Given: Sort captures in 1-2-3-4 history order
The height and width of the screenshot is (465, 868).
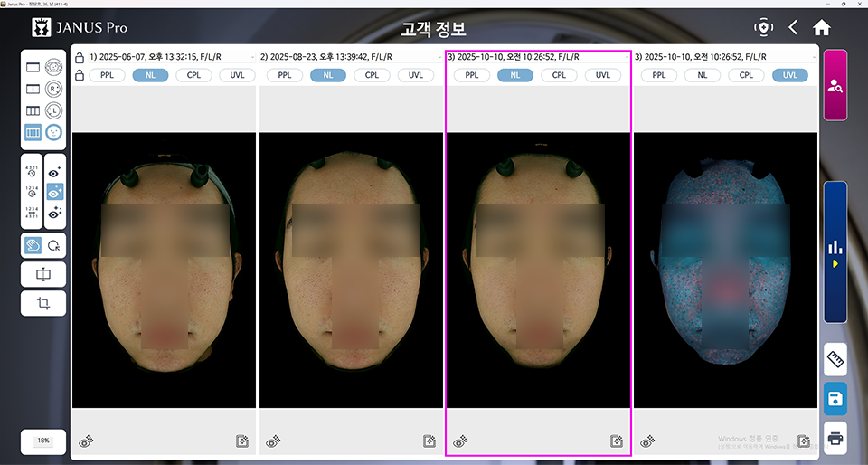Looking at the screenshot, I should click(32, 192).
